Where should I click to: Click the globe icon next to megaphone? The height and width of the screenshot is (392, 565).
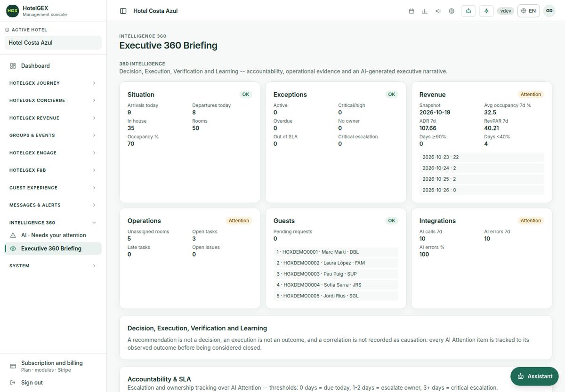pos(452,11)
